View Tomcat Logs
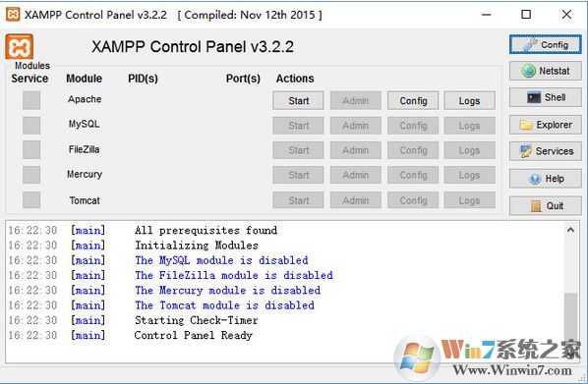The image size is (588, 384). coord(469,200)
